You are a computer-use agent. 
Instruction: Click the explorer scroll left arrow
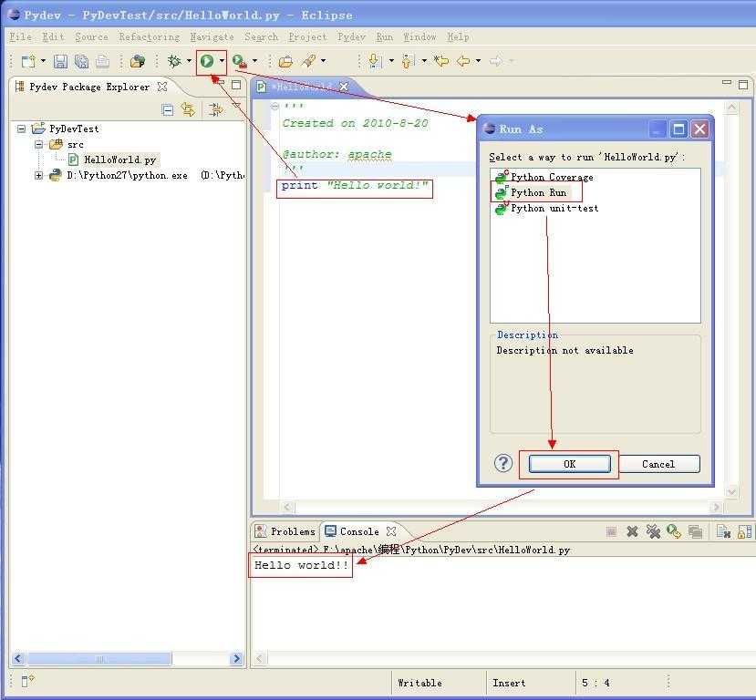point(19,659)
